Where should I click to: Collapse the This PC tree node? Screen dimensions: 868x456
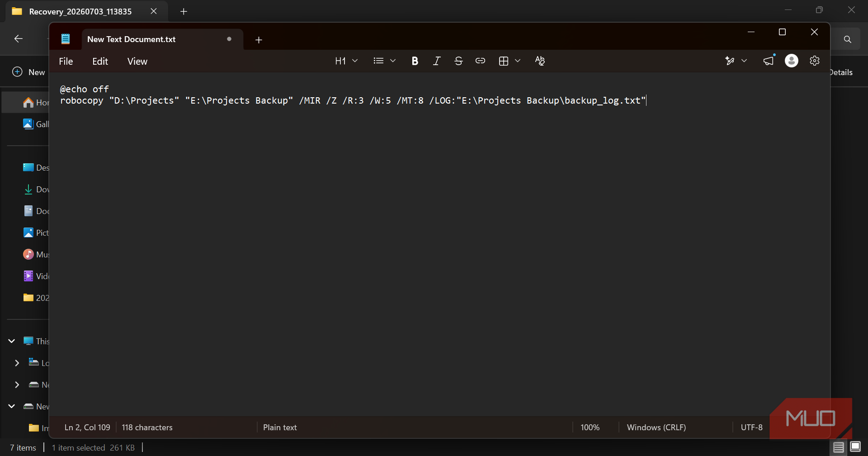point(12,341)
